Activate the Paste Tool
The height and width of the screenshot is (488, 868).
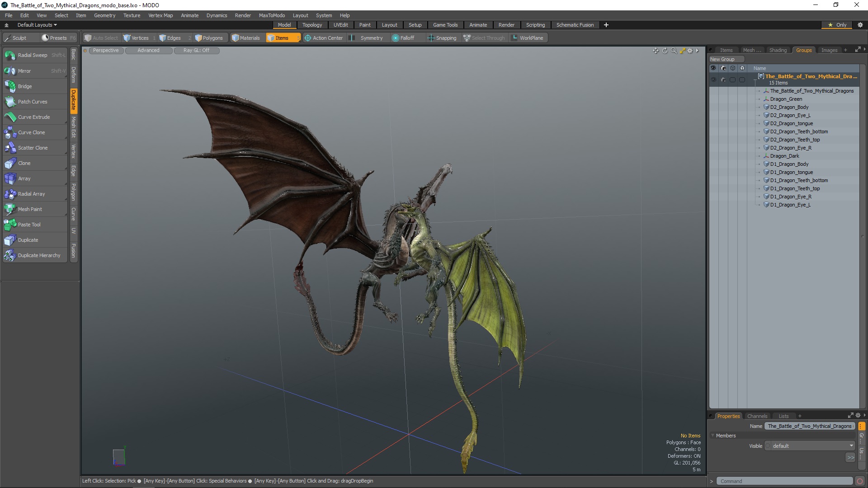coord(35,225)
